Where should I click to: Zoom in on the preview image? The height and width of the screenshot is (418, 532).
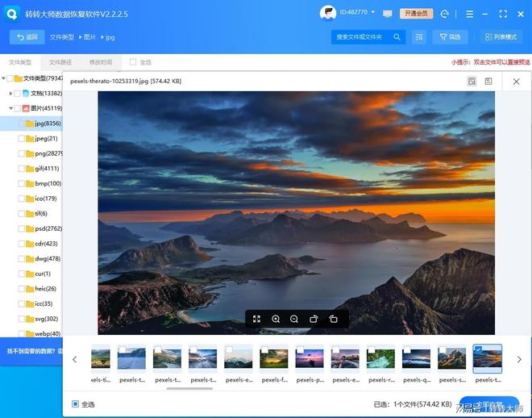[276, 319]
